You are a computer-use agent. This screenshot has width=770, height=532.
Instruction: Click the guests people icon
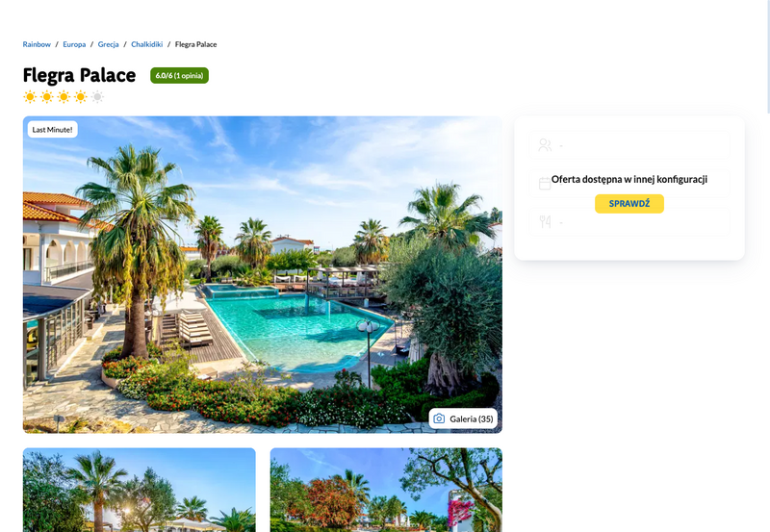pyautogui.click(x=545, y=144)
